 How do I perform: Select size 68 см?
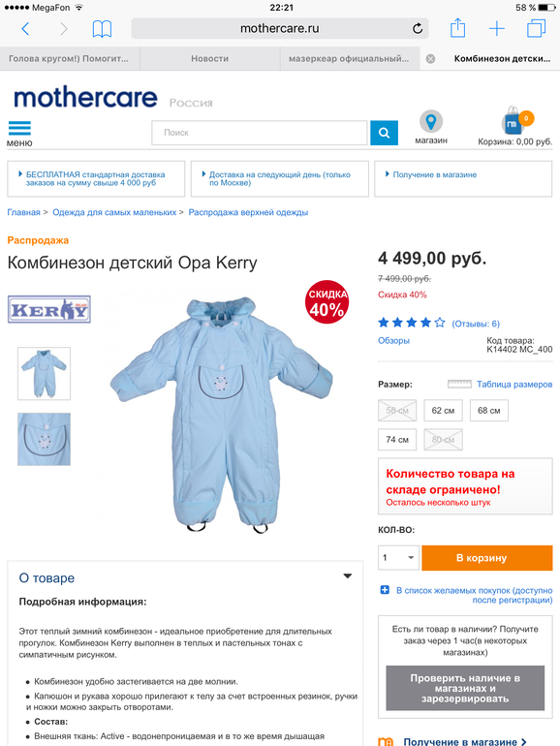coord(489,411)
